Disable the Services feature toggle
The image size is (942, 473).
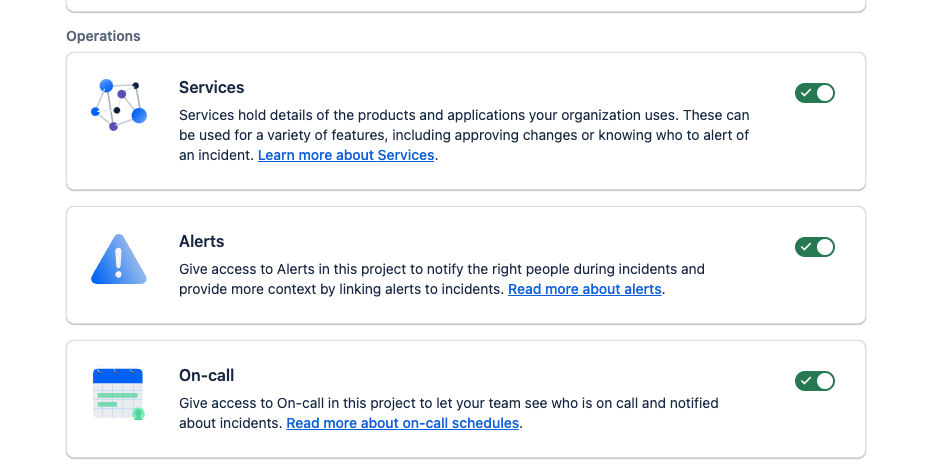click(815, 93)
